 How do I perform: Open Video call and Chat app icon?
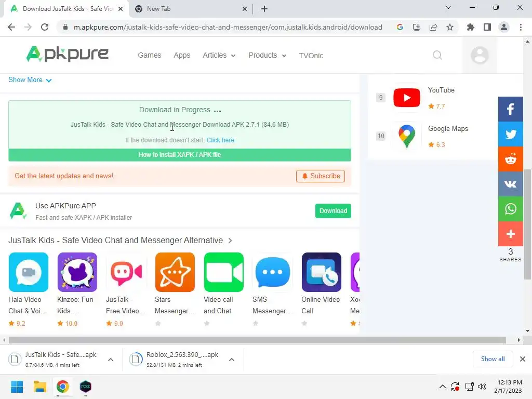(x=224, y=272)
